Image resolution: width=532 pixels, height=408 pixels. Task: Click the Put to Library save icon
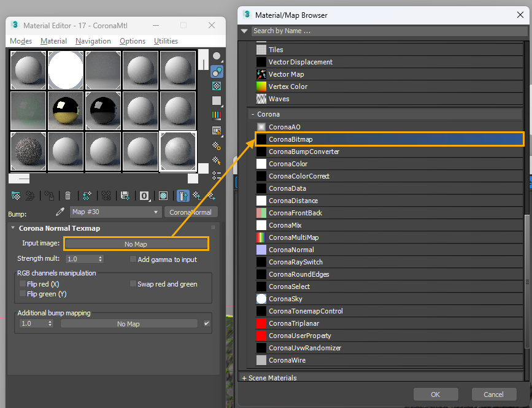(125, 196)
